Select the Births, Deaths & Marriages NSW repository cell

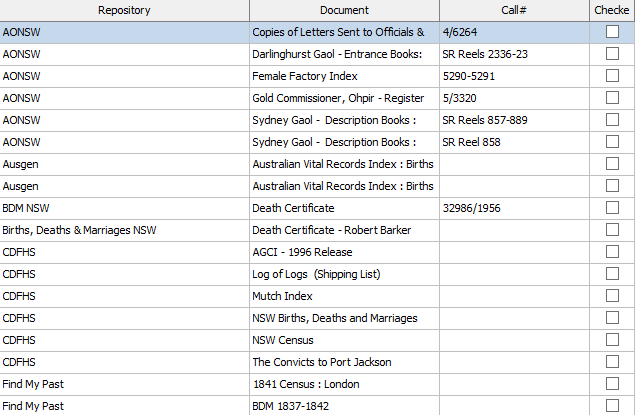pyautogui.click(x=80, y=230)
